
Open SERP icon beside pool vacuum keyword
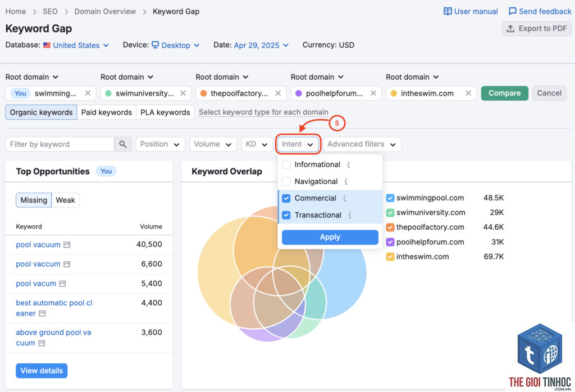(67, 245)
